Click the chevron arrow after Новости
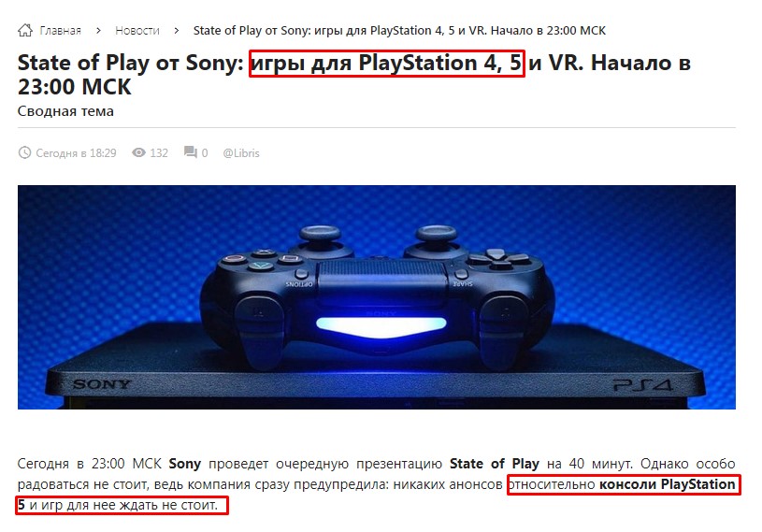 point(177,31)
